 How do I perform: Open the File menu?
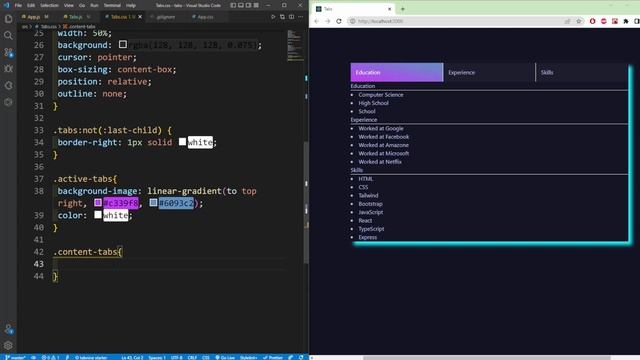point(18,5)
